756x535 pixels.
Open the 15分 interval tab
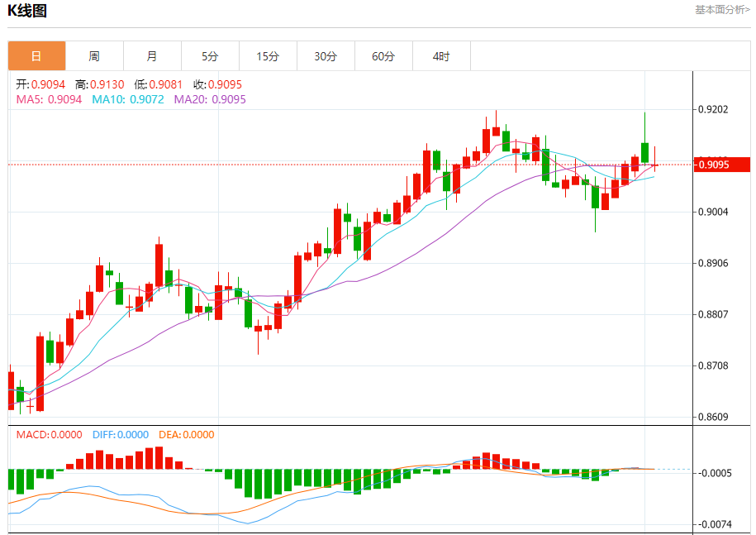(268, 56)
